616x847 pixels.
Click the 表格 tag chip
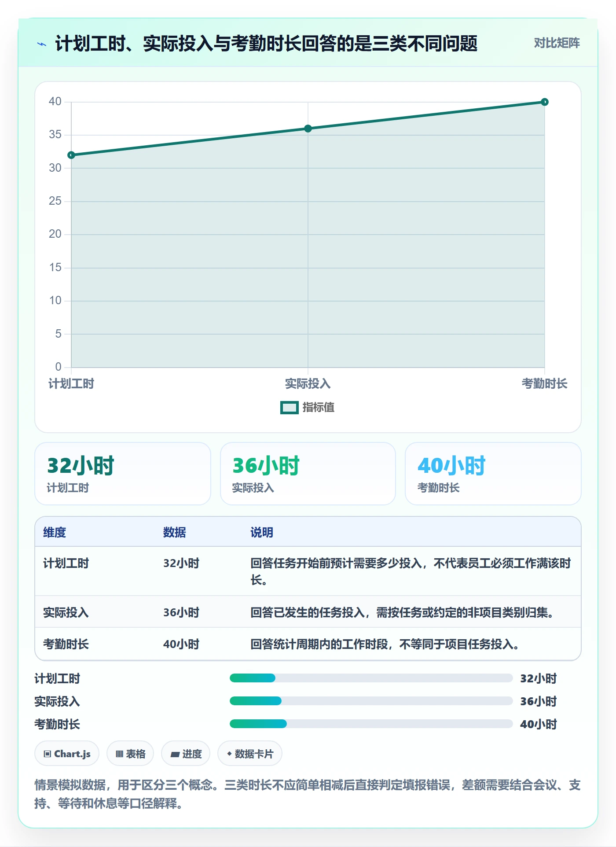pos(130,754)
